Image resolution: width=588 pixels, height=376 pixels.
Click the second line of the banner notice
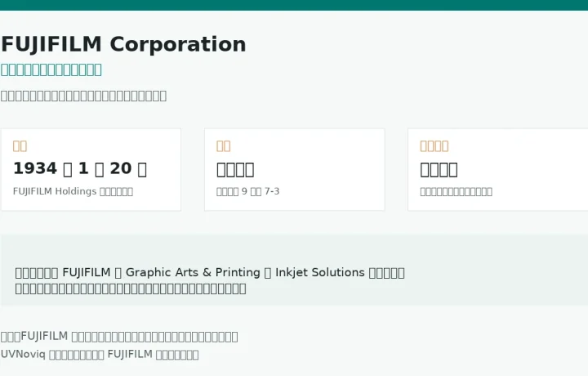pyautogui.click(x=131, y=289)
